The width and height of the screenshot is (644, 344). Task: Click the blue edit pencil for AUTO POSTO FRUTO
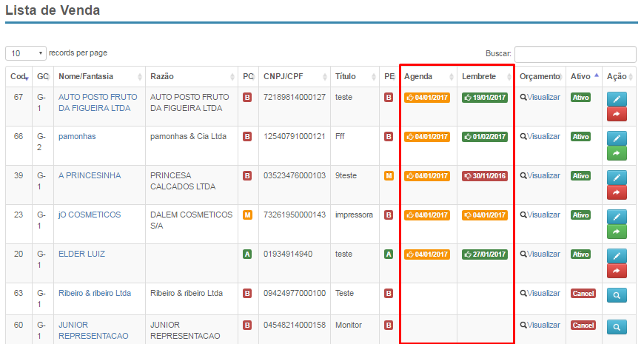617,98
